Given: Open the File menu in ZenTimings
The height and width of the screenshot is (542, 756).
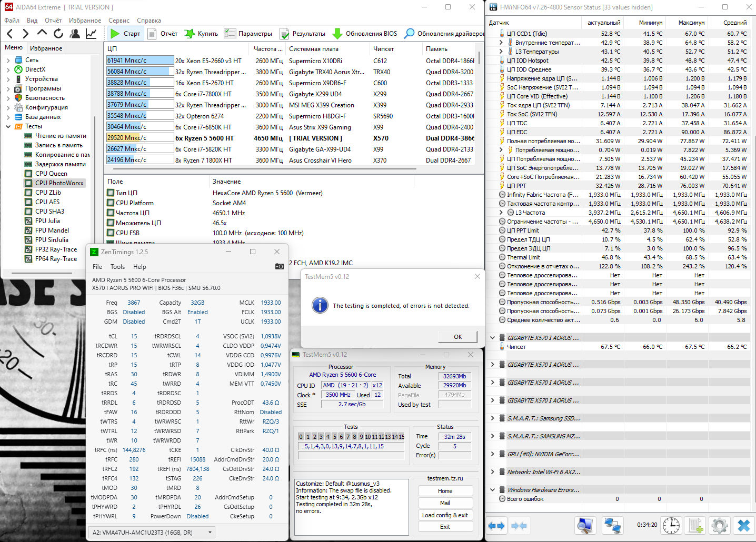Looking at the screenshot, I should click(97, 267).
